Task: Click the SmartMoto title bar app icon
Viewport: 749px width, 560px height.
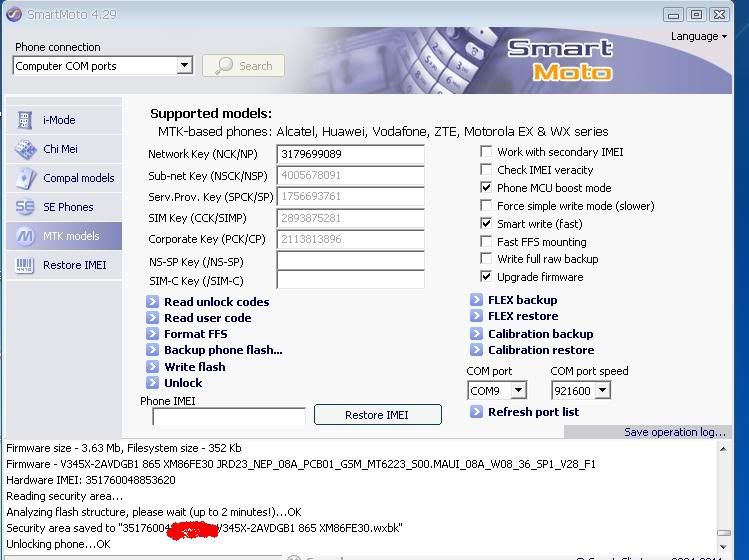Action: (x=14, y=14)
